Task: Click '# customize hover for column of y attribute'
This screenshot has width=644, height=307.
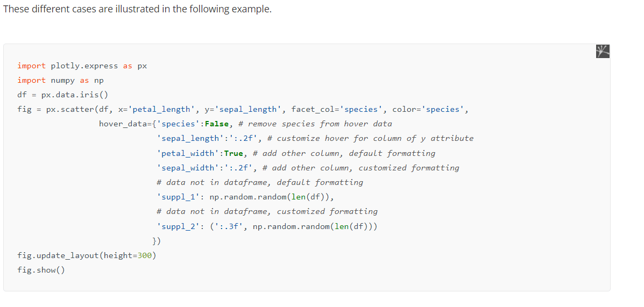Action: 370,138
